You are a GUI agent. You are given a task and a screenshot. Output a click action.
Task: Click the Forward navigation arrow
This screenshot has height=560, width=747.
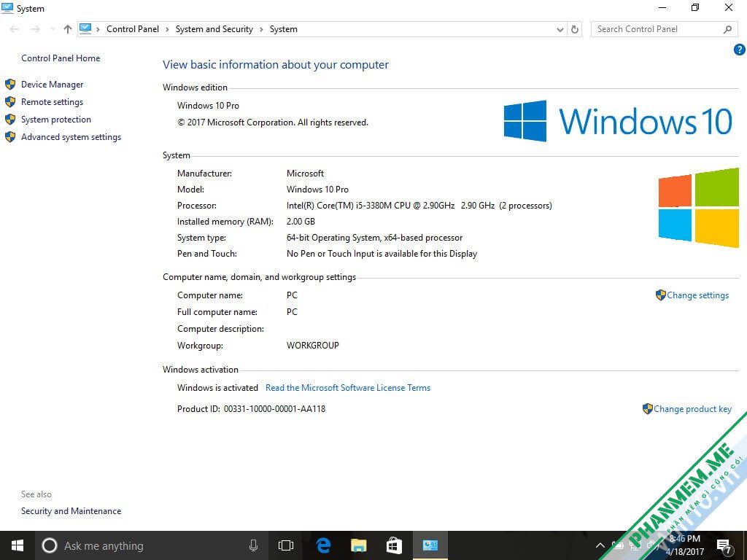click(x=35, y=29)
